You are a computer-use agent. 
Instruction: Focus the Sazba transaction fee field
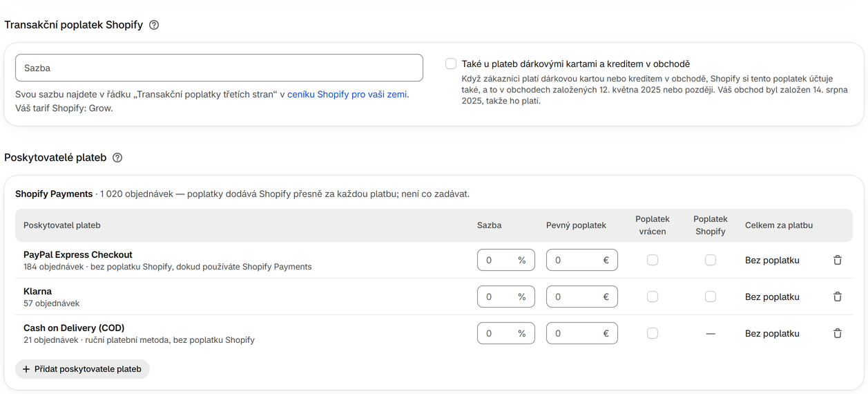point(219,68)
